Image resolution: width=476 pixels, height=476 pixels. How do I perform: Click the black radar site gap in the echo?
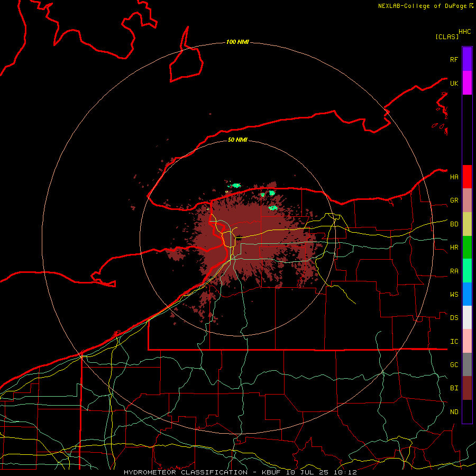pyautogui.click(x=239, y=239)
